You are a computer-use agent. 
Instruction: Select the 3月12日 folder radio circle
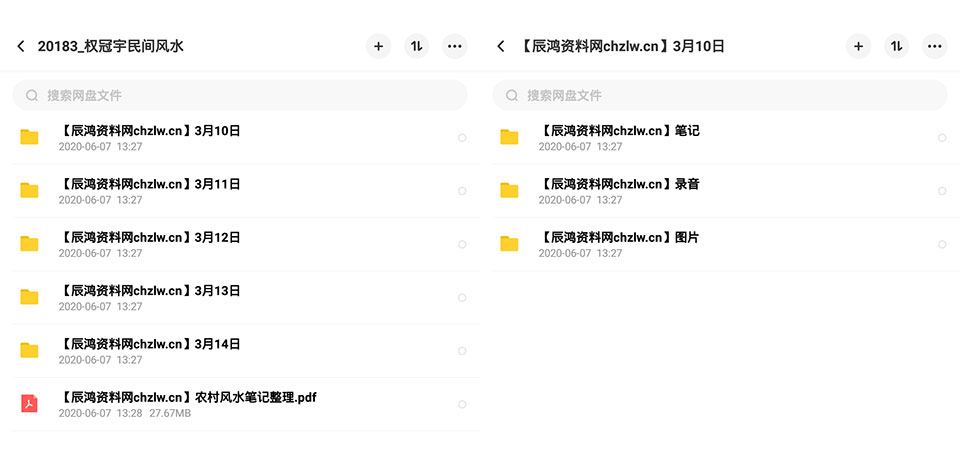tap(462, 244)
